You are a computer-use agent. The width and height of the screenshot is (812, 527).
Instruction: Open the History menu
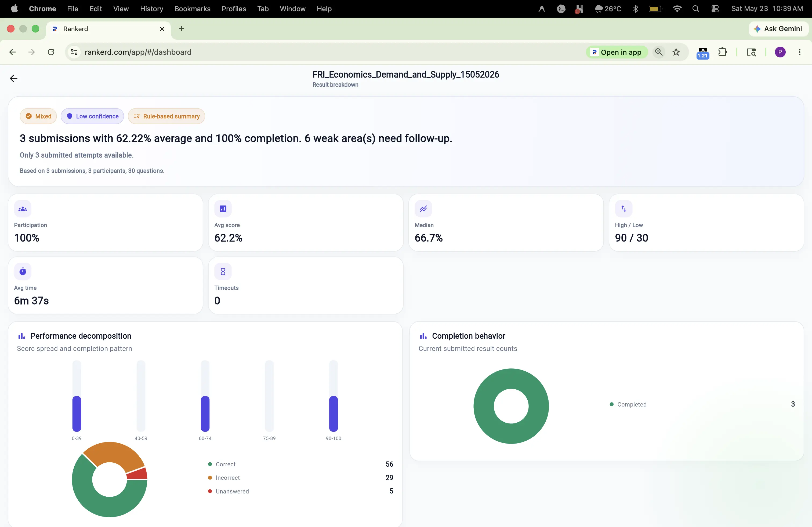click(151, 9)
